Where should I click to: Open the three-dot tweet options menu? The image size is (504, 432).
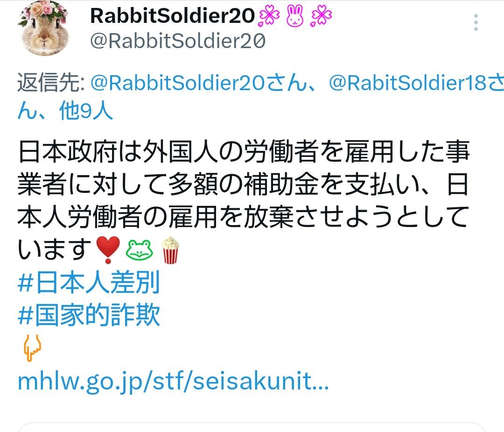click(476, 22)
